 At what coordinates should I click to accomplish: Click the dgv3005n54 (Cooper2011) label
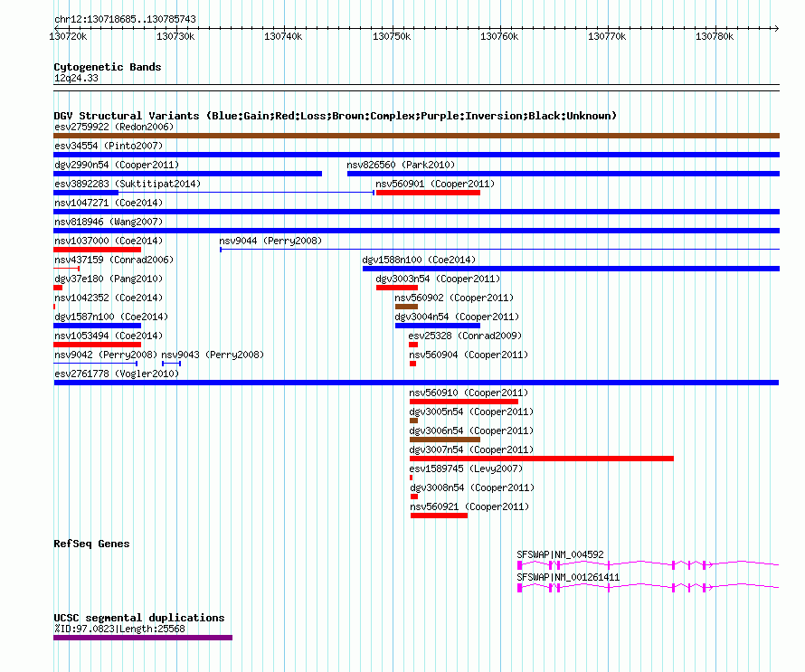pos(471,412)
